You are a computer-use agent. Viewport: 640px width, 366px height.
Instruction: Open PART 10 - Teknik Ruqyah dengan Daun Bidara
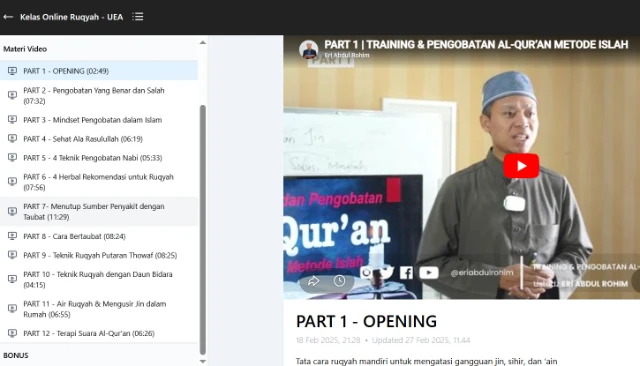(x=99, y=279)
